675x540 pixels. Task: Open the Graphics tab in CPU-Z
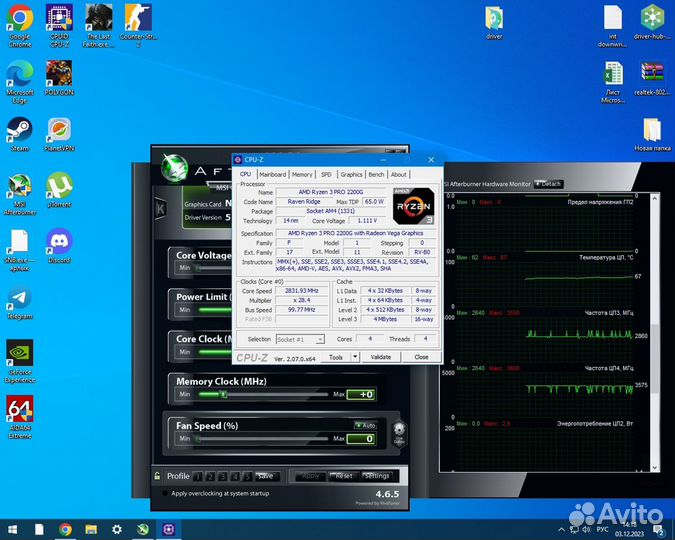click(351, 174)
